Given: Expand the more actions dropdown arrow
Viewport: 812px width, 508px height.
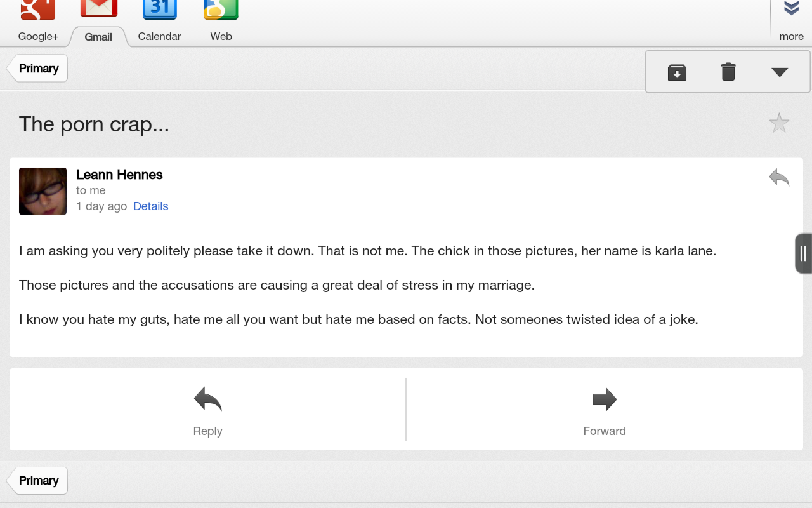Looking at the screenshot, I should pyautogui.click(x=780, y=72).
